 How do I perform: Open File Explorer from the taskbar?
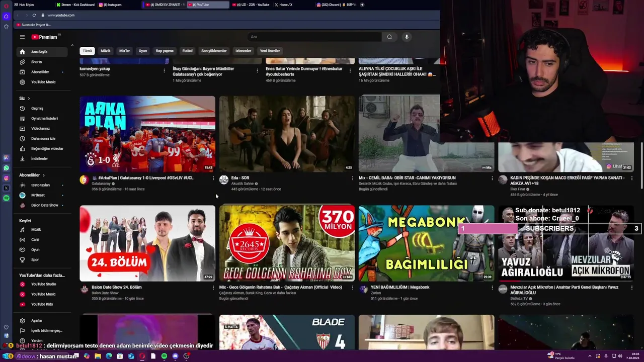point(98,356)
